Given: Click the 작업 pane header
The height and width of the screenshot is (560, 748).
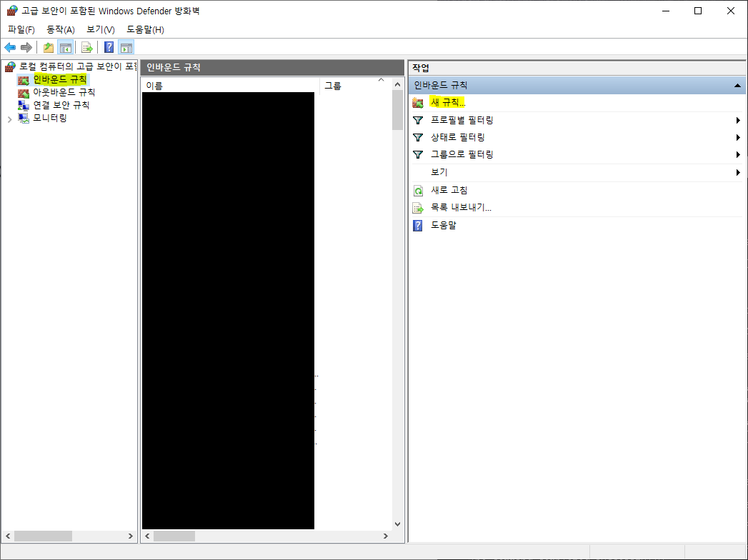Looking at the screenshot, I should (x=577, y=68).
